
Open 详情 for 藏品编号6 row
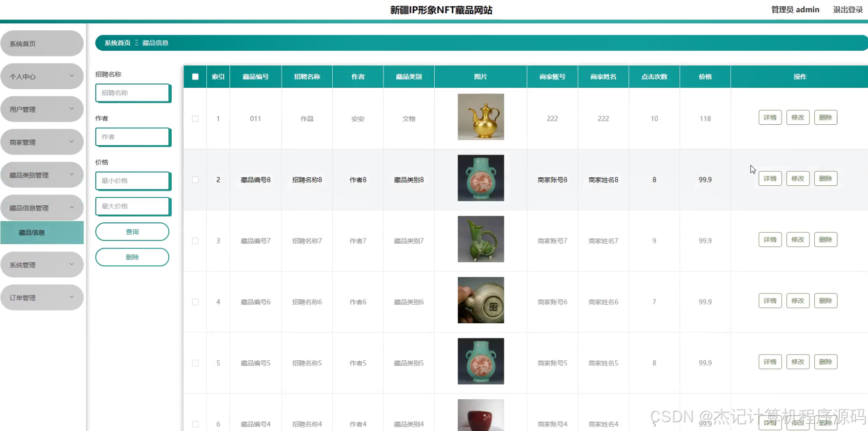770,301
